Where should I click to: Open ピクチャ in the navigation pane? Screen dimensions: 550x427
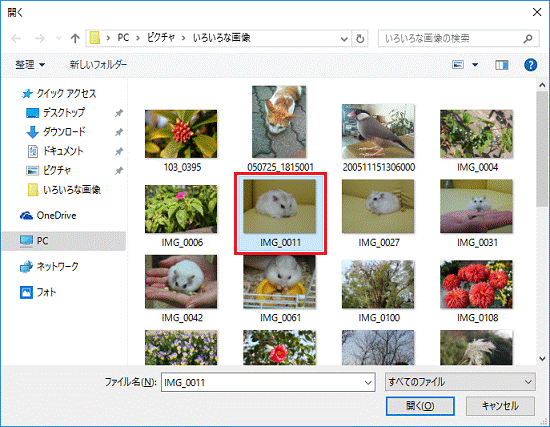tap(49, 171)
